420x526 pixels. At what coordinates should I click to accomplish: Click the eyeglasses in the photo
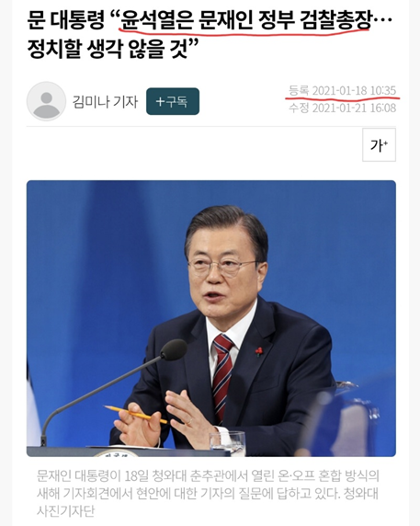(223, 267)
